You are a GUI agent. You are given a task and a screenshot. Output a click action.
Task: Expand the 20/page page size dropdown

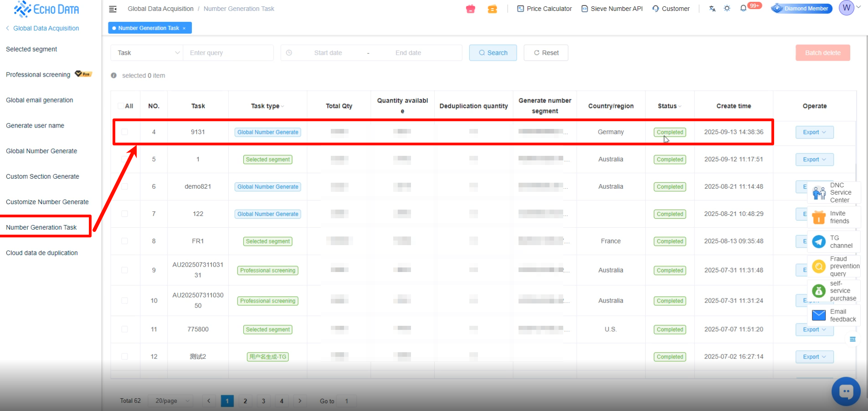coord(171,401)
